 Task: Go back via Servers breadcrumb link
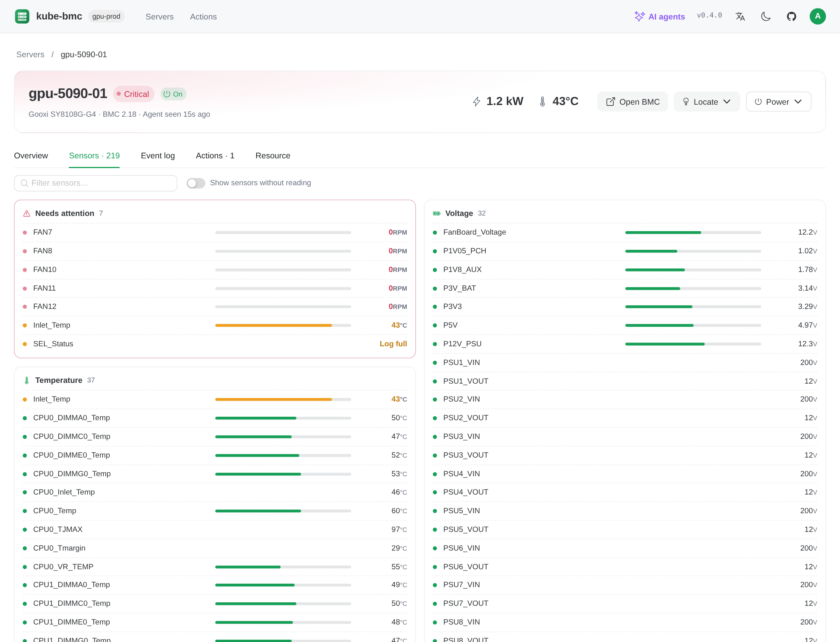pyautogui.click(x=30, y=55)
